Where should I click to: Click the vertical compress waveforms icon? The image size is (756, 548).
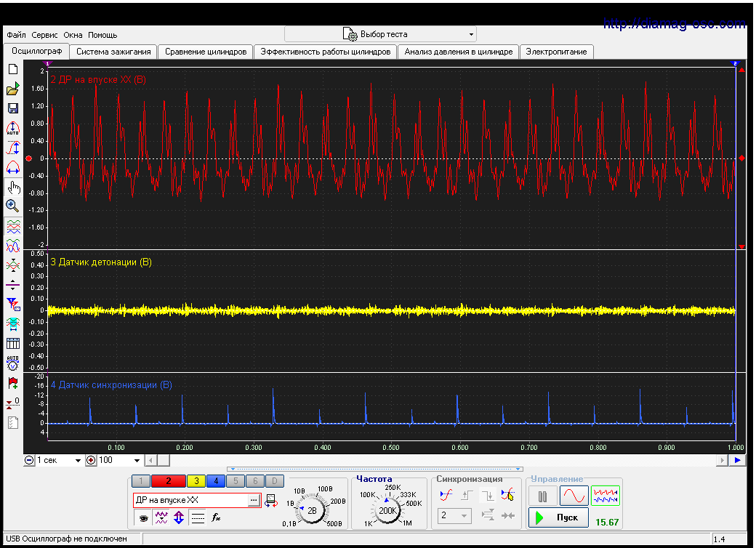tap(13, 265)
